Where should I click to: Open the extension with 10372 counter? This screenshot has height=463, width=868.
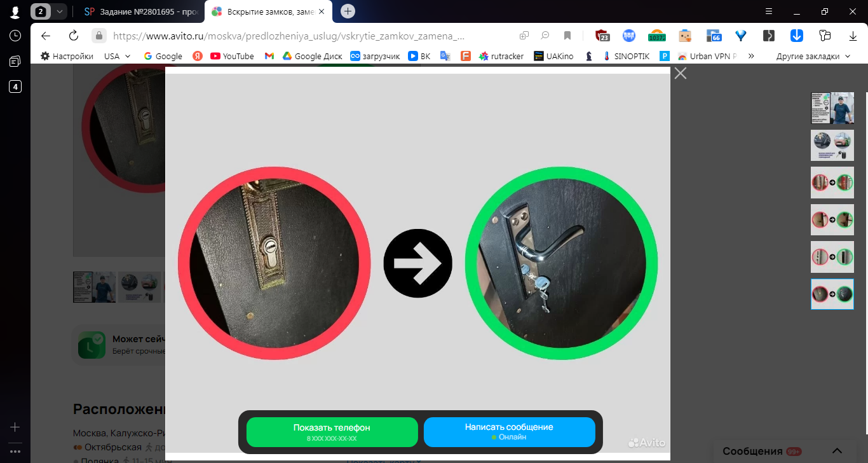[x=656, y=36]
